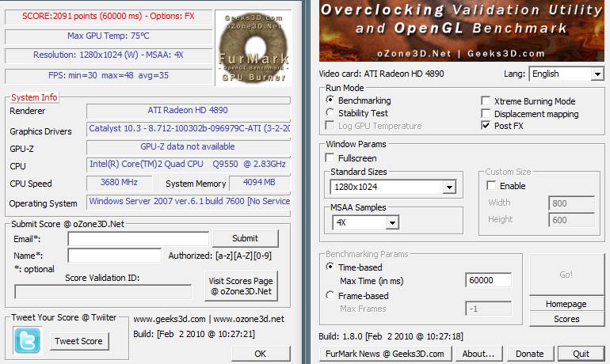Click the Tweet Score button
The width and height of the screenshot is (610, 364).
click(x=79, y=341)
